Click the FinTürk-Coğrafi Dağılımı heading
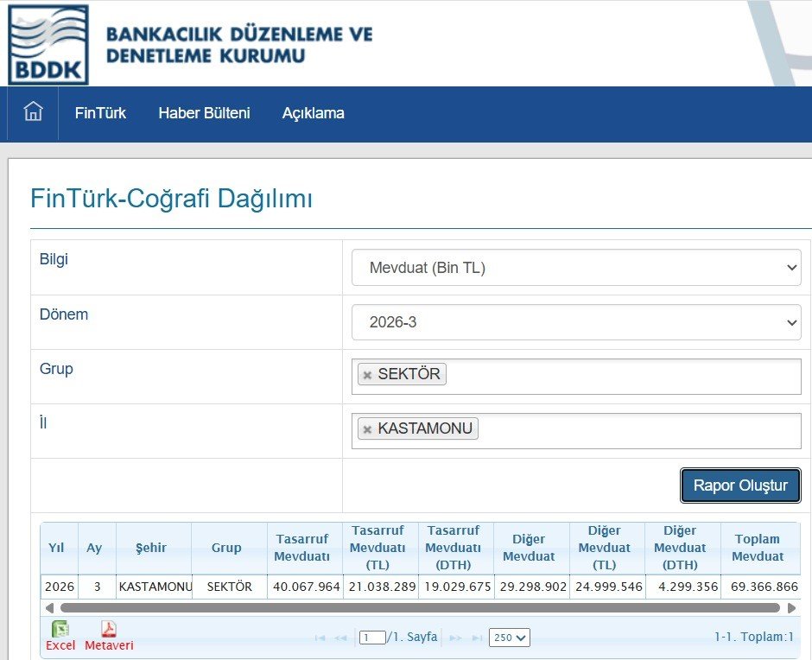This screenshot has height=660, width=812. click(x=171, y=199)
